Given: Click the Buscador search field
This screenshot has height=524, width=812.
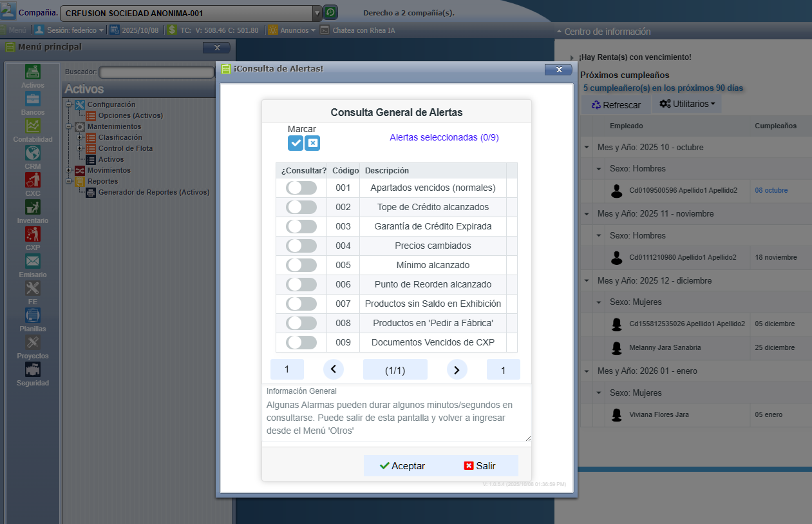Looking at the screenshot, I should pyautogui.click(x=156, y=71).
